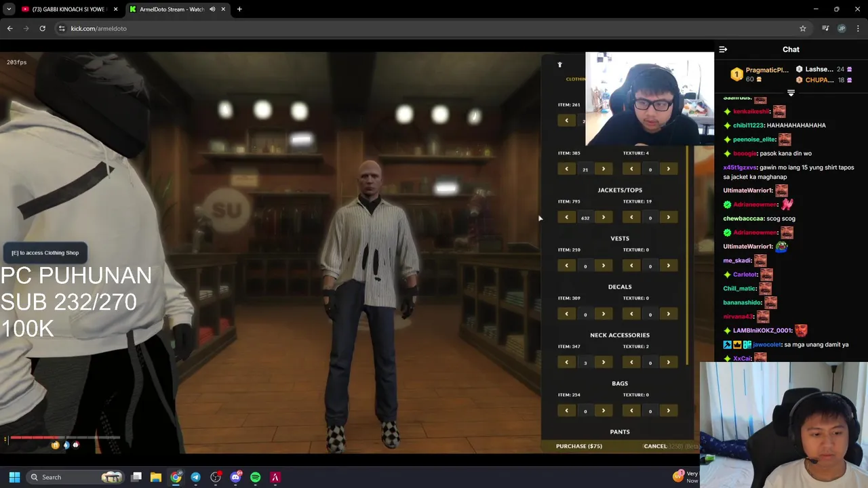This screenshot has height=488, width=868.
Task: Click the taskbar Search box
Action: pyautogui.click(x=76, y=477)
